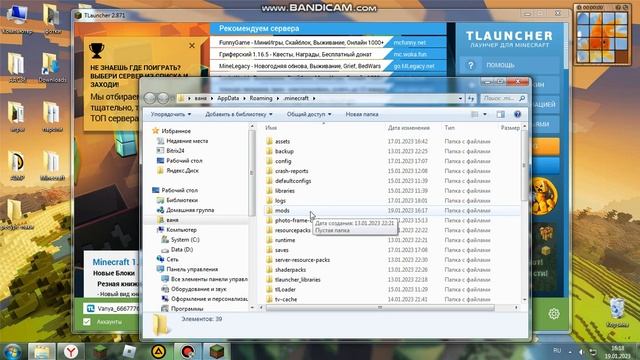
Task: Select the config folder
Action: tap(283, 161)
